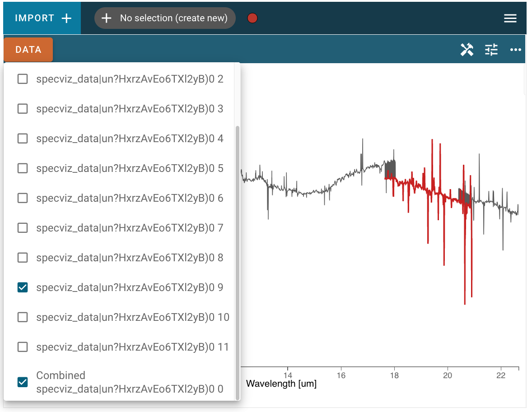Click the data list vertical scrollbar
Screen dimensions: 532x412
coord(237,262)
